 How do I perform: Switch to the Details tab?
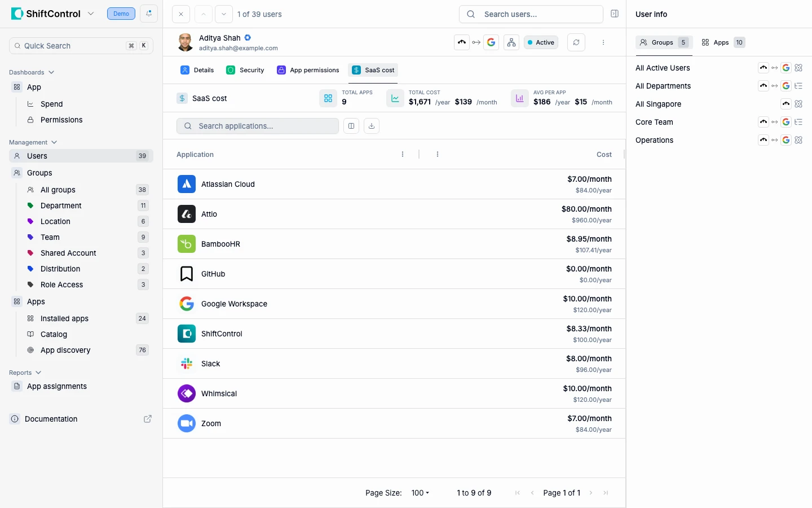click(197, 70)
